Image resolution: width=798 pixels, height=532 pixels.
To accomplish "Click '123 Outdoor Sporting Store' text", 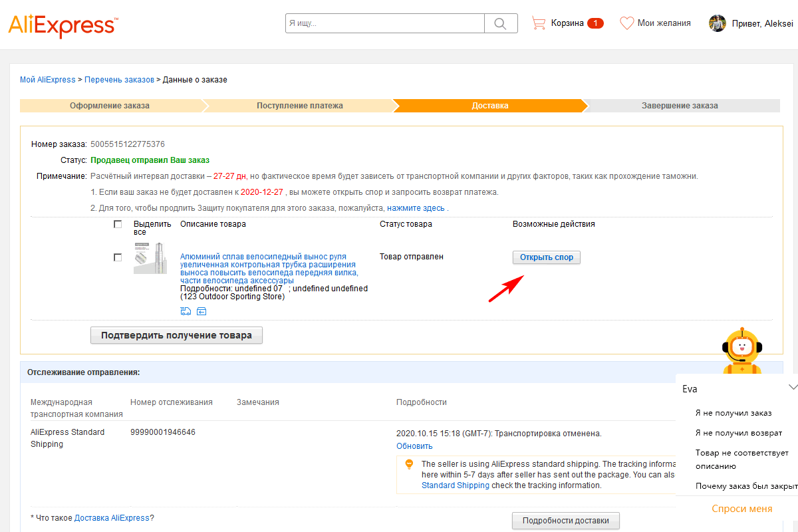I will pyautogui.click(x=234, y=297).
